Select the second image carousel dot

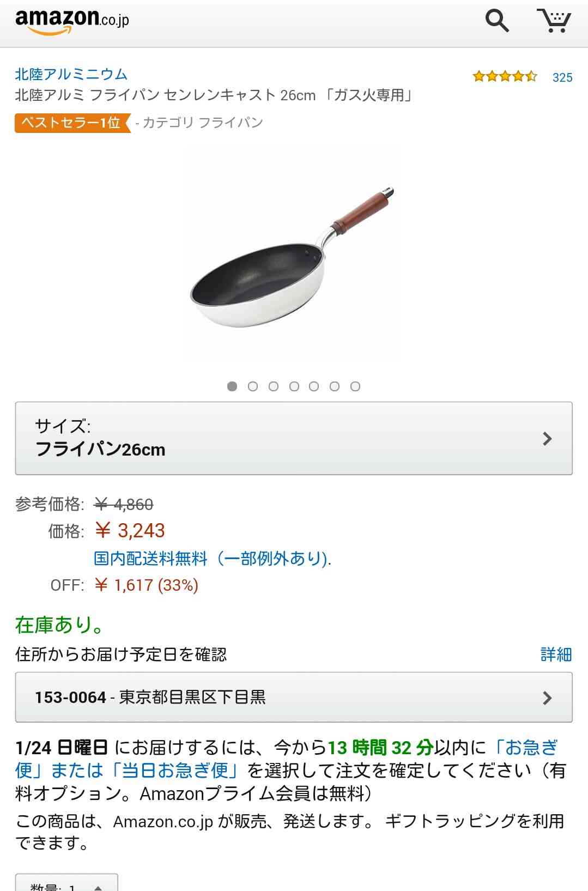pos(253,386)
